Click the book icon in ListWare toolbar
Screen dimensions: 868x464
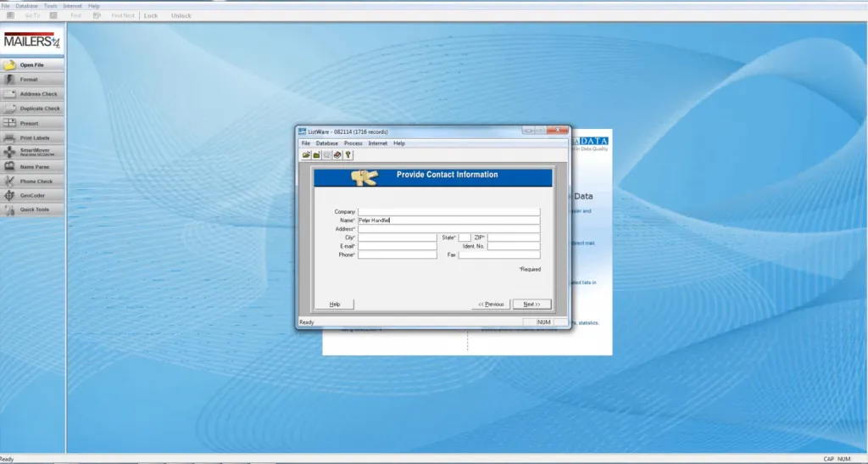pyautogui.click(x=337, y=155)
